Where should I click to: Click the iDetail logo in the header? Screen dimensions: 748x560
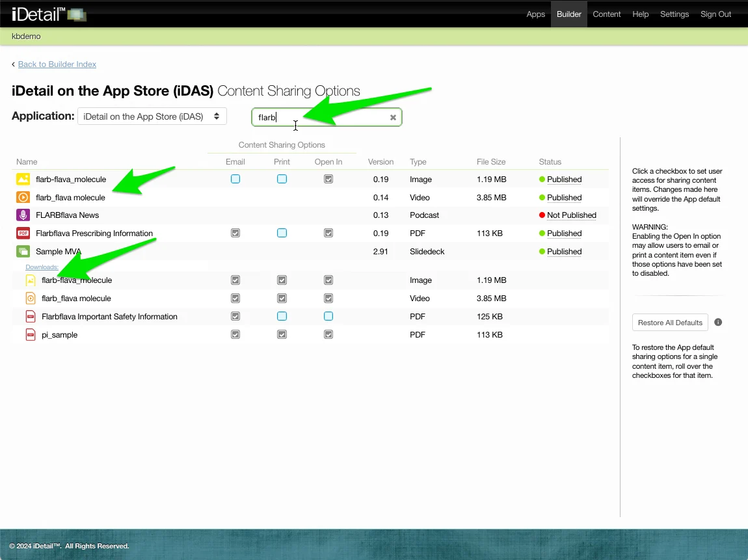(x=48, y=14)
